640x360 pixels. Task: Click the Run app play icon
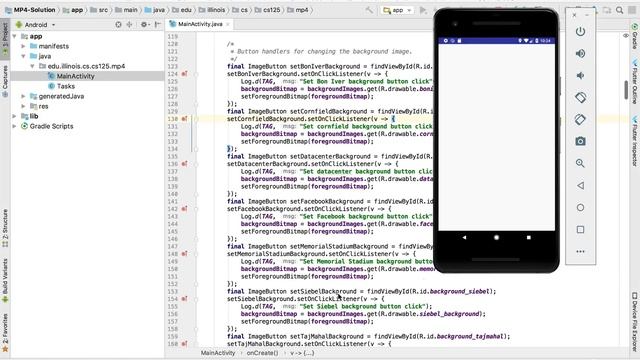[x=423, y=10]
